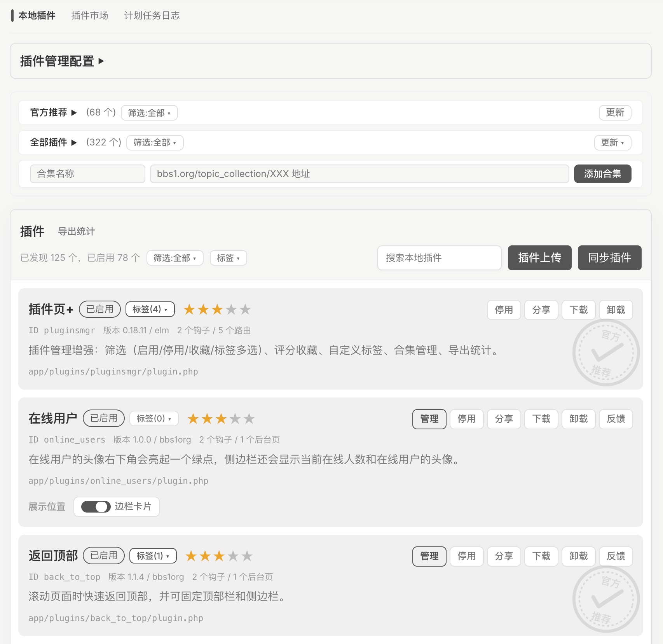Viewport: 663px width, 644px height.
Task: Open 标签(1) dropdown on 返回顶部
Action: [153, 556]
